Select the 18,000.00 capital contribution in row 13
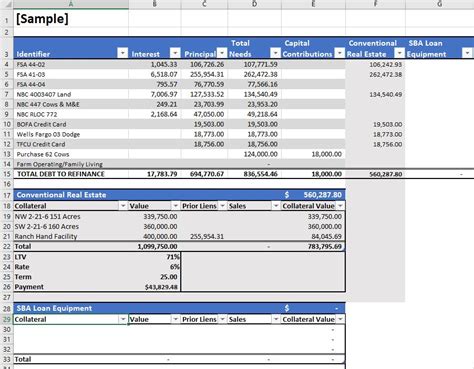The height and width of the screenshot is (369, 474). pyautogui.click(x=313, y=154)
